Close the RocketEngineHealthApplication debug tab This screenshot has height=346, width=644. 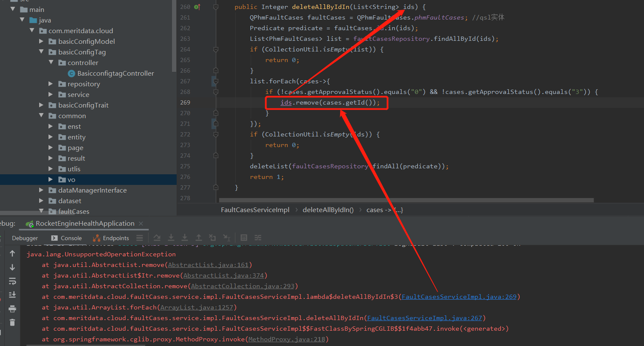[141, 224]
